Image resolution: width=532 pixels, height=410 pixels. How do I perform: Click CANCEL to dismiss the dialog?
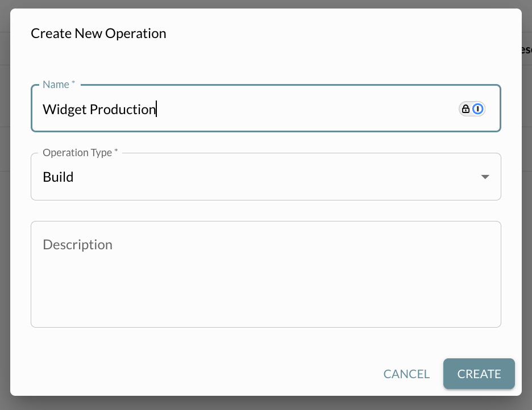[x=406, y=374]
